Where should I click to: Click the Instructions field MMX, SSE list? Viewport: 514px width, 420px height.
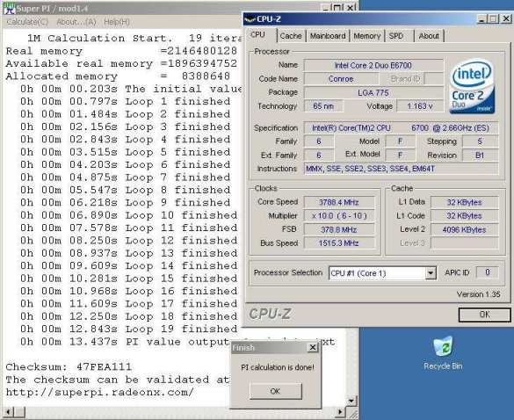click(x=401, y=169)
